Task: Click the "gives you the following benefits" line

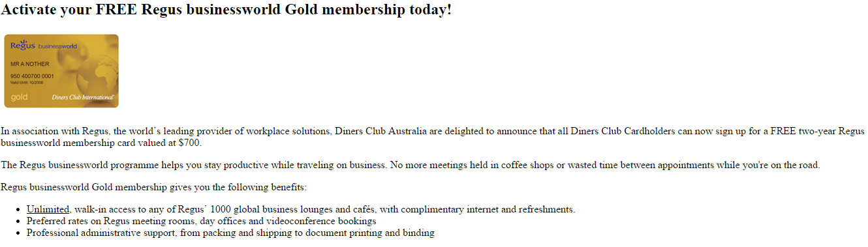Action: (238, 188)
